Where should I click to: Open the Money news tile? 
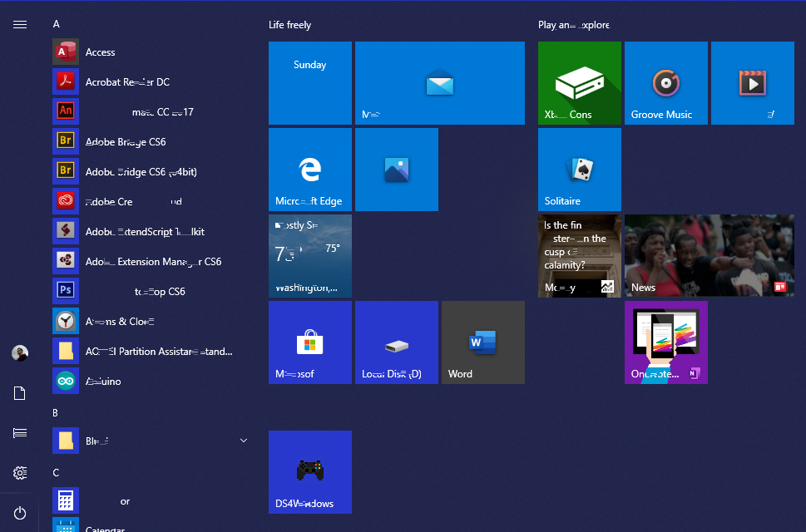(579, 256)
